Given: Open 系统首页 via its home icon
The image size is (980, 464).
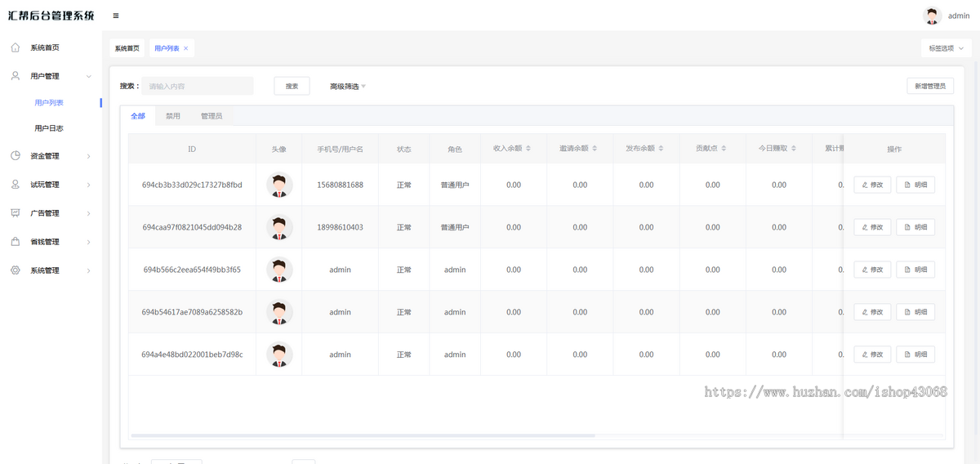Looking at the screenshot, I should coord(16,47).
